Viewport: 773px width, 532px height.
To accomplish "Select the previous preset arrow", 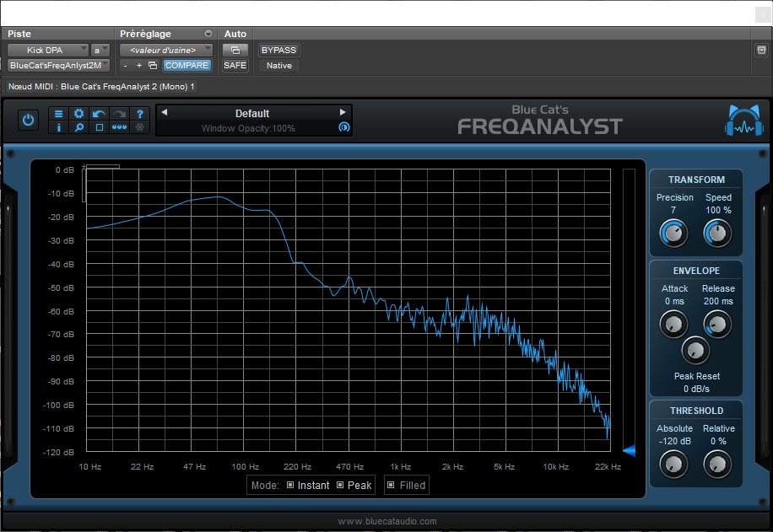I will tap(165, 112).
